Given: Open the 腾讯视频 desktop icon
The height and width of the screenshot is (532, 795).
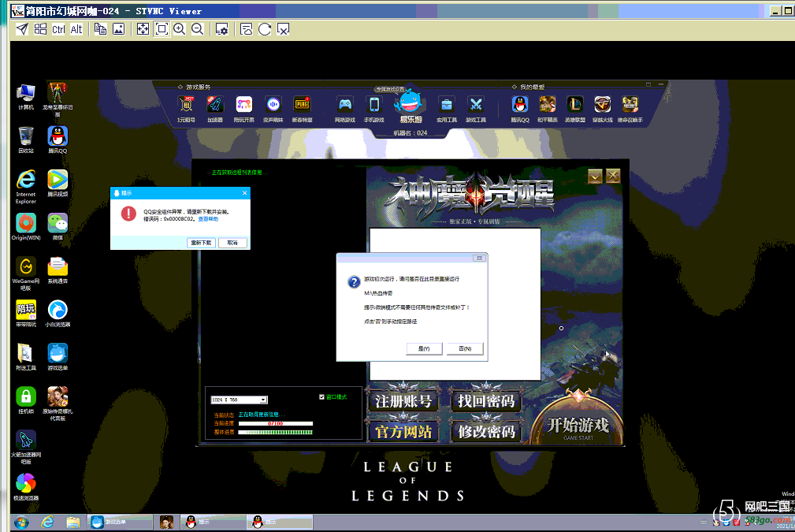Looking at the screenshot, I should tap(58, 183).
